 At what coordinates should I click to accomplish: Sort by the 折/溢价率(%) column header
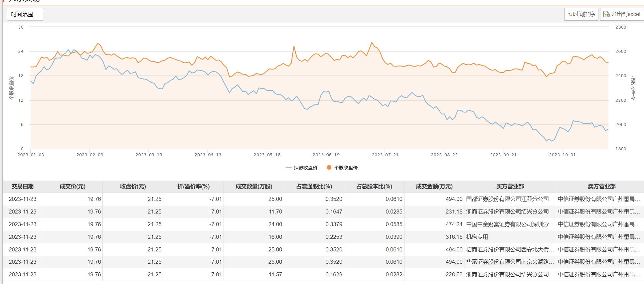[193, 187]
